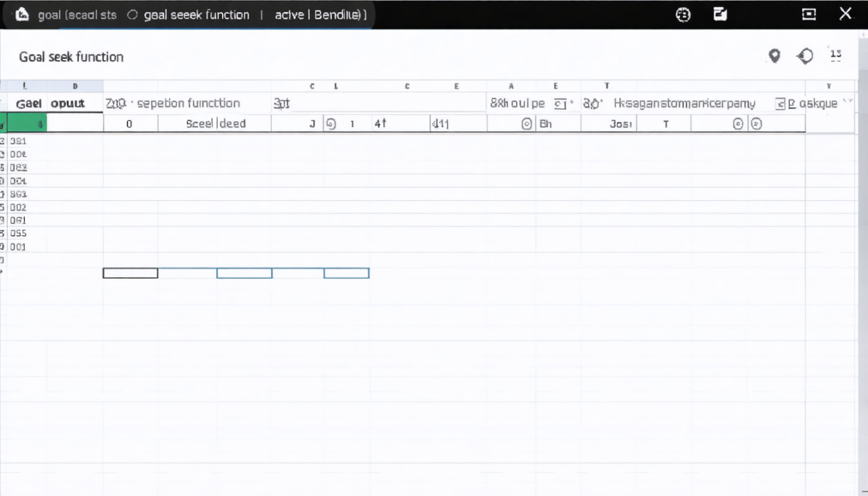Click the "opuut" header cell
Image resolution: width=868 pixels, height=496 pixels.
(68, 103)
